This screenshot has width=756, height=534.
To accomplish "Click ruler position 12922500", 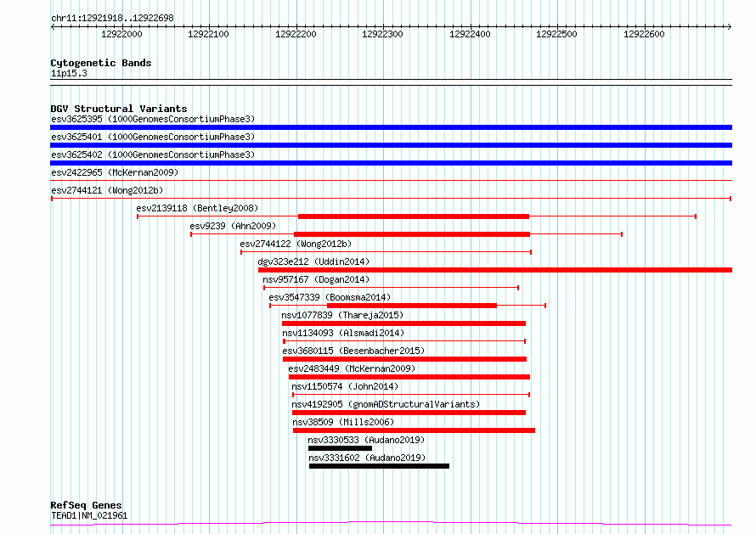I will [x=557, y=34].
